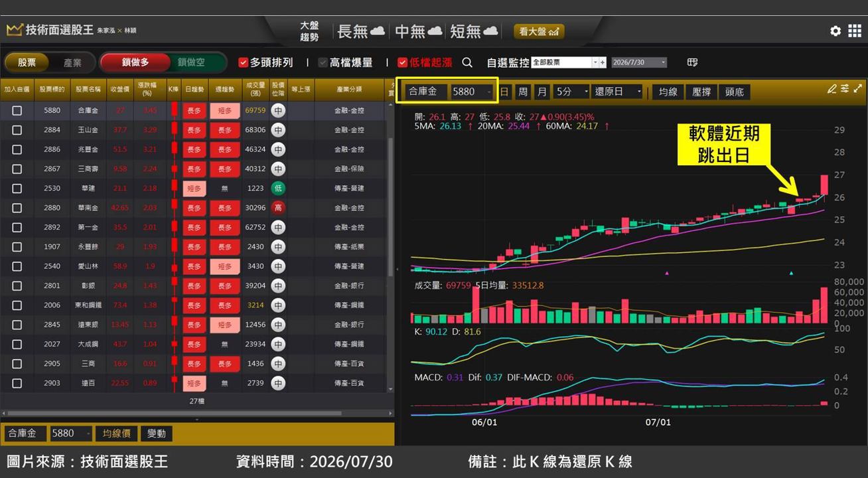Viewport: 868px width, 478px height.
Task: Click 均線 button
Action: point(668,92)
